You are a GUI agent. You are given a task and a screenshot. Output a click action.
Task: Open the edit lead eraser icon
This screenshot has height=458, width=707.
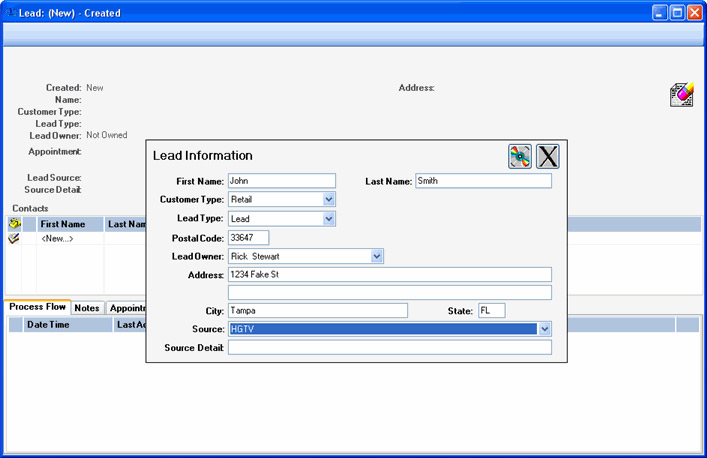point(681,95)
